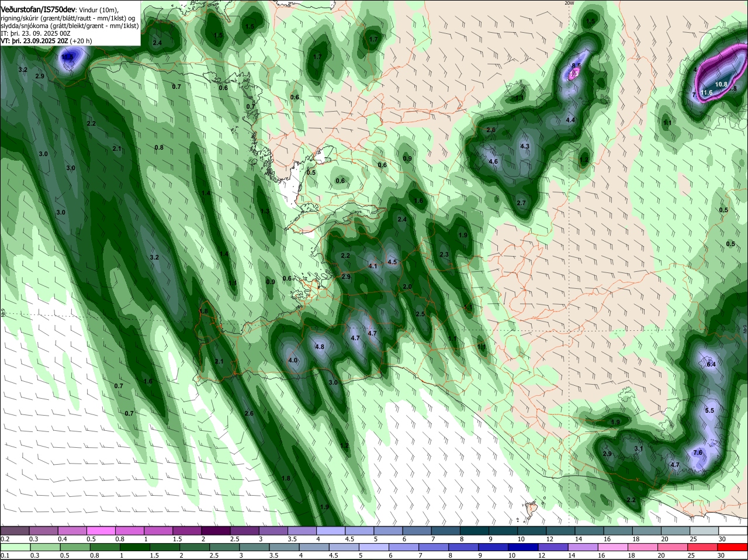
Task: Click the 6.4 precipitation value on the map
Action: [711, 365]
